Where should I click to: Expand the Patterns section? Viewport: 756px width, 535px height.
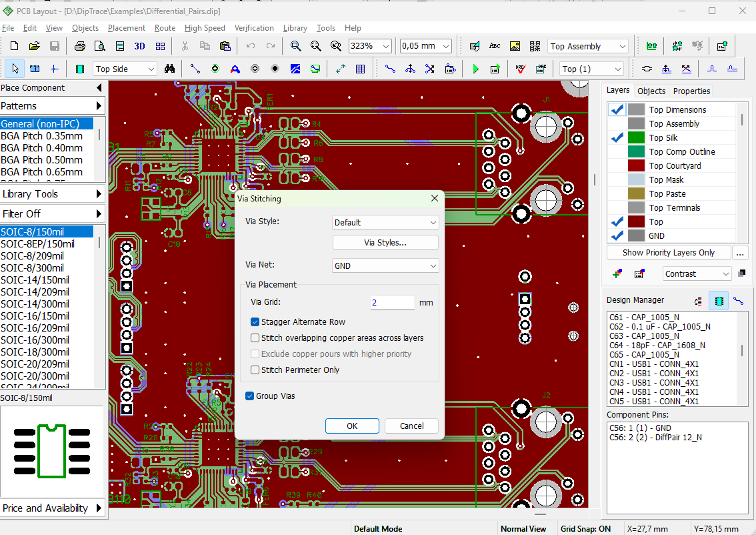[x=53, y=105]
